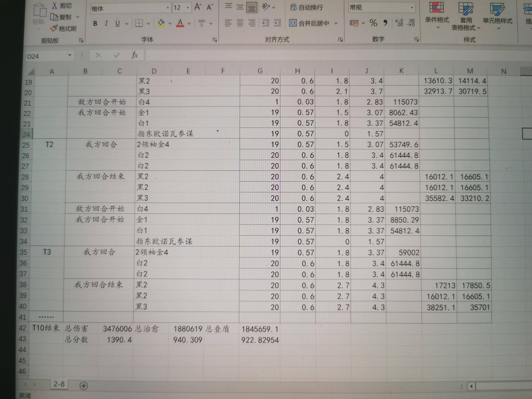Toggle Wrap Text (自动换行)
Screen dimensions: 532x399
306,8
